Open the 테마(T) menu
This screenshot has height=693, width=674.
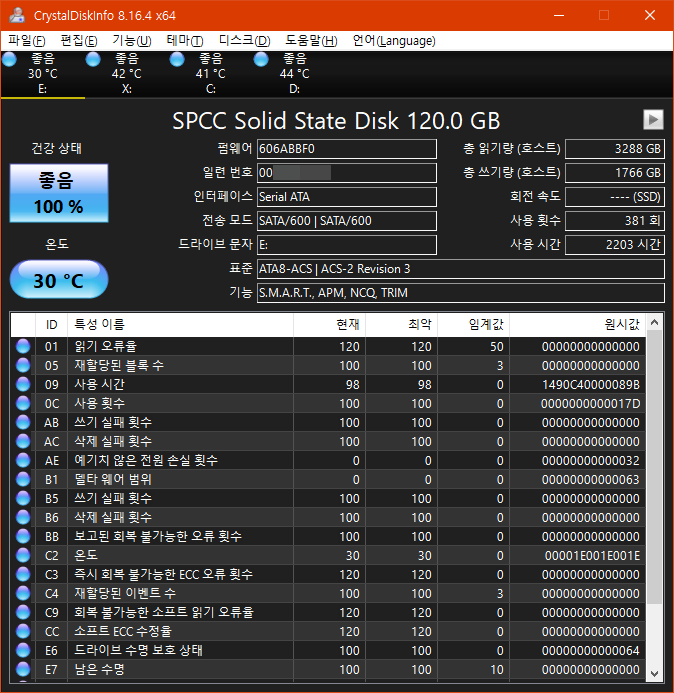185,41
